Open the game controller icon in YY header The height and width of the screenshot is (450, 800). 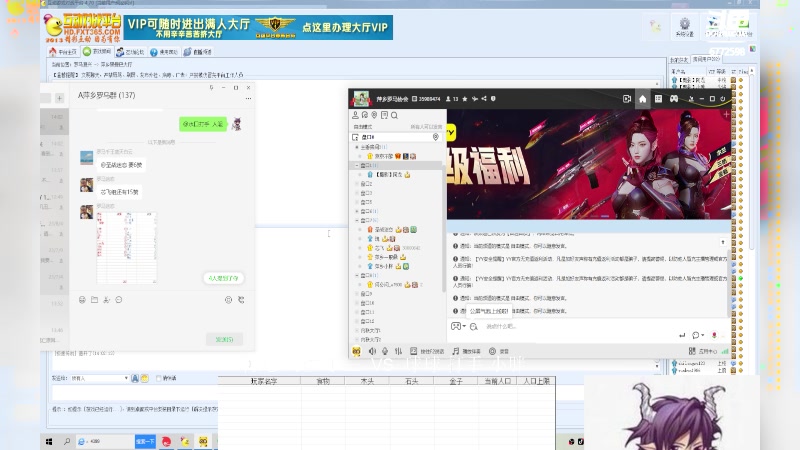674,99
